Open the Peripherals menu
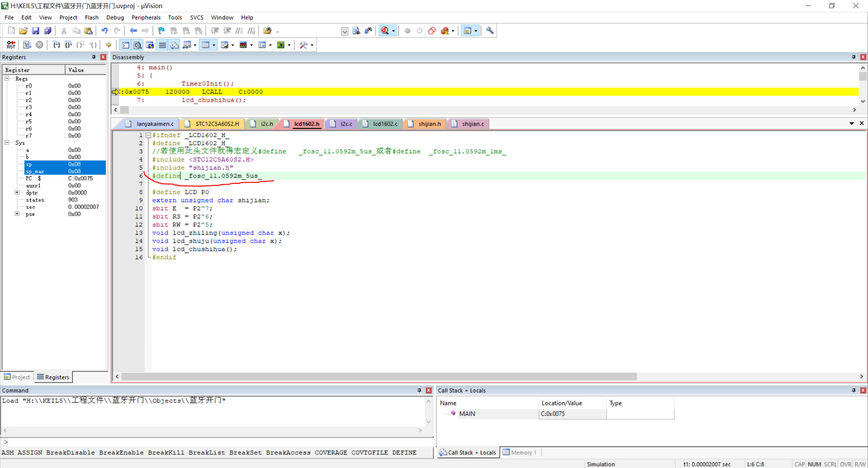 coord(146,17)
